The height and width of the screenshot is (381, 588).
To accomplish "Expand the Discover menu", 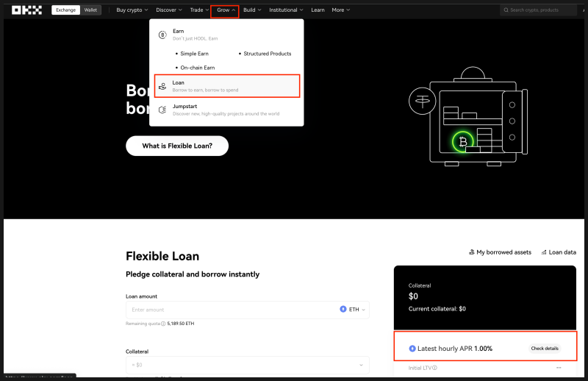I will (169, 10).
